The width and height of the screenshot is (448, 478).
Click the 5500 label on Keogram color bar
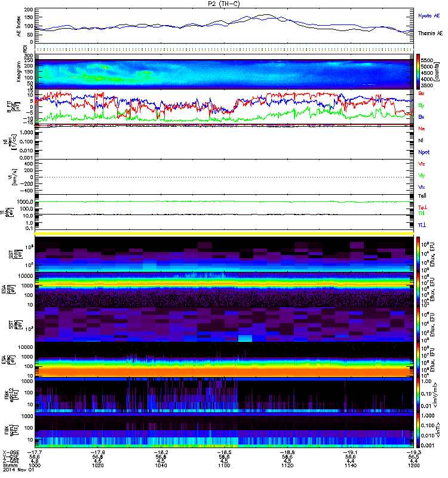[426, 60]
